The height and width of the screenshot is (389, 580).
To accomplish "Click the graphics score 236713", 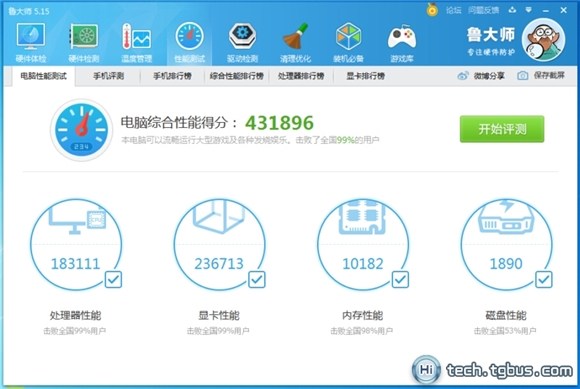I will [219, 264].
